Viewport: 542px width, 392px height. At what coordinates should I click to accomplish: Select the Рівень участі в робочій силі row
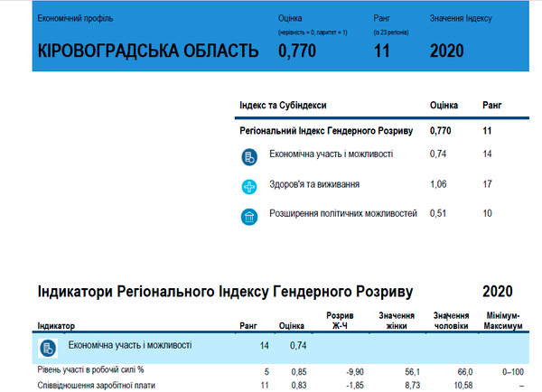(89, 371)
